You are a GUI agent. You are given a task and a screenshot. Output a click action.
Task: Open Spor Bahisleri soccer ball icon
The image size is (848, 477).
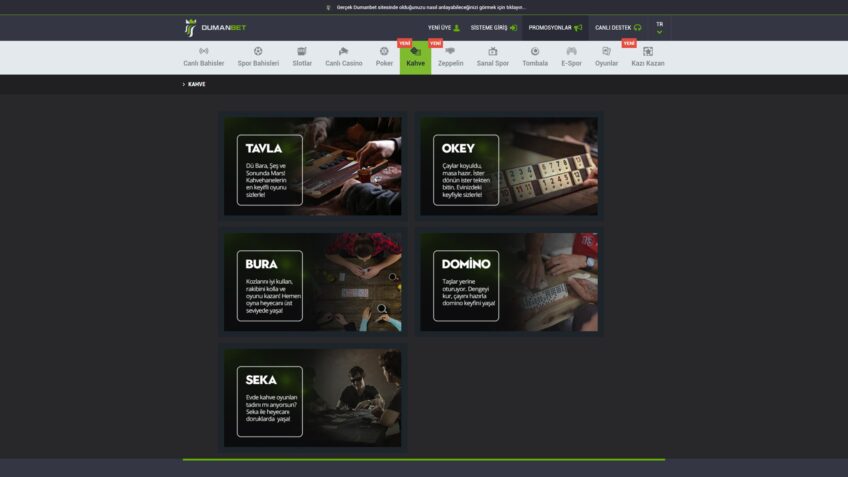point(258,51)
